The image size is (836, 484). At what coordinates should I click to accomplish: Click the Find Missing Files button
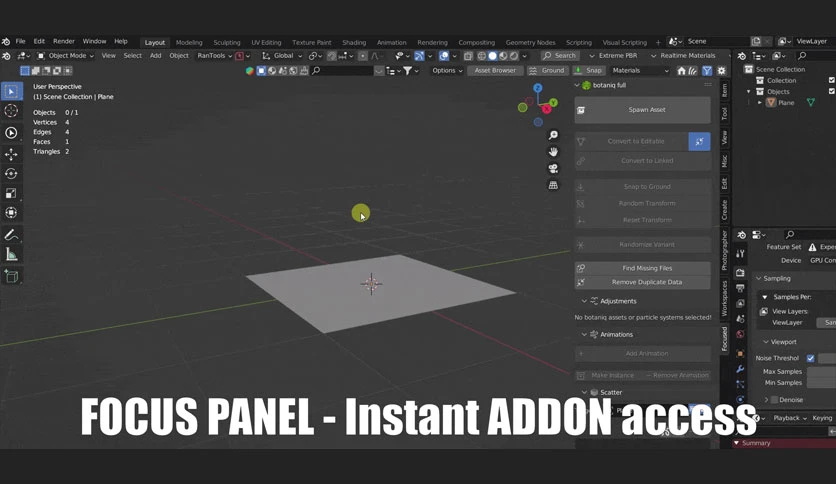[x=642, y=268]
